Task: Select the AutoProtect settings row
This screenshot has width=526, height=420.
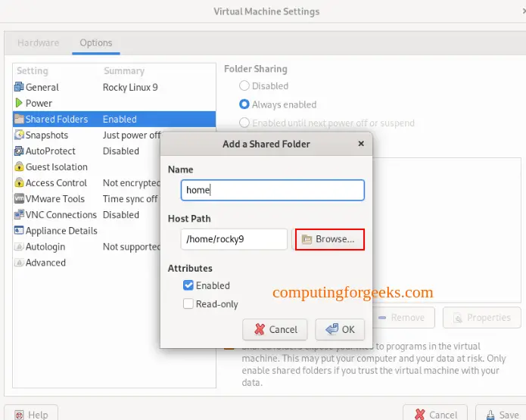Action: (x=86, y=151)
